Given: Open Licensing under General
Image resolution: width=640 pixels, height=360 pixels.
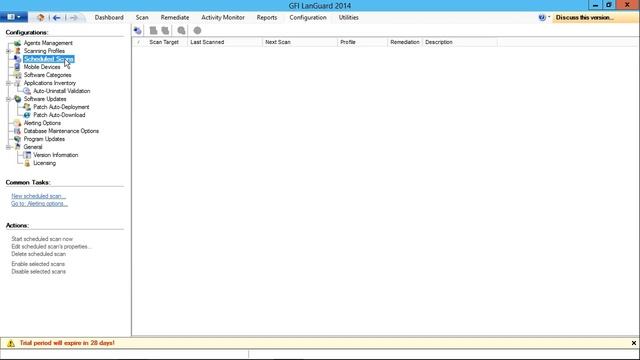Looking at the screenshot, I should [44, 163].
